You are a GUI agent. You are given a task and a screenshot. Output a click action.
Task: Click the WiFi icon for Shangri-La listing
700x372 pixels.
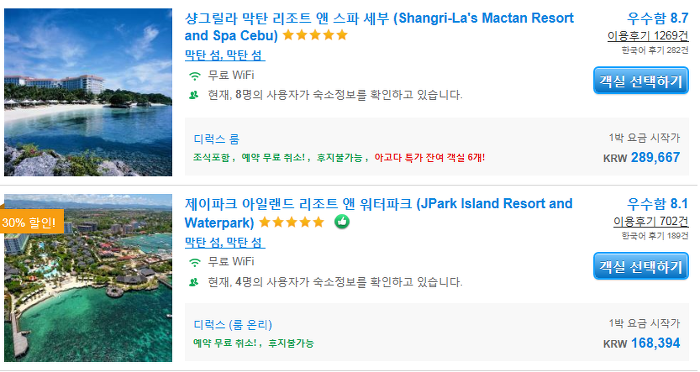click(195, 76)
